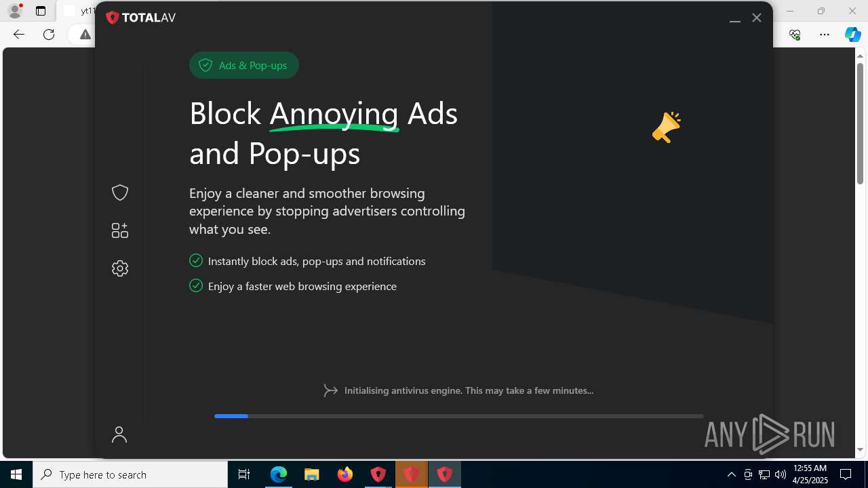This screenshot has height=488, width=868.
Task: Open Copilot in Edge toolbar
Action: 853,35
